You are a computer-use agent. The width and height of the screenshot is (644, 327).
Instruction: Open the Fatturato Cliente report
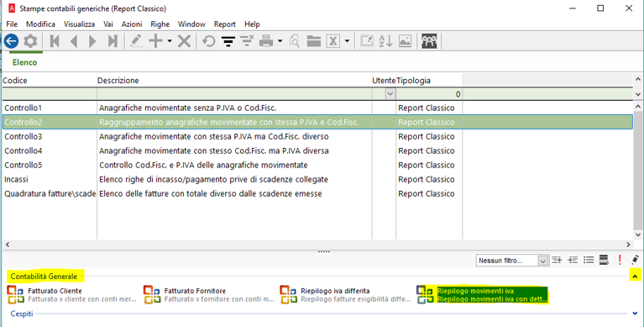(x=72, y=295)
